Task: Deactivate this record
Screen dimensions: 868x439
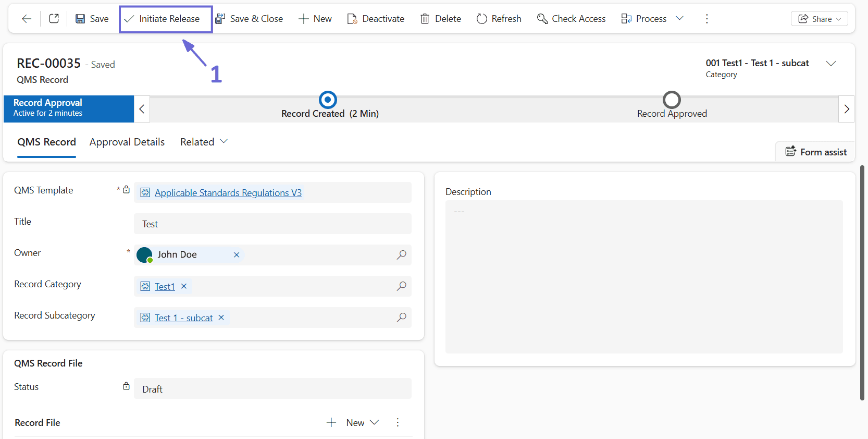Action: 376,19
